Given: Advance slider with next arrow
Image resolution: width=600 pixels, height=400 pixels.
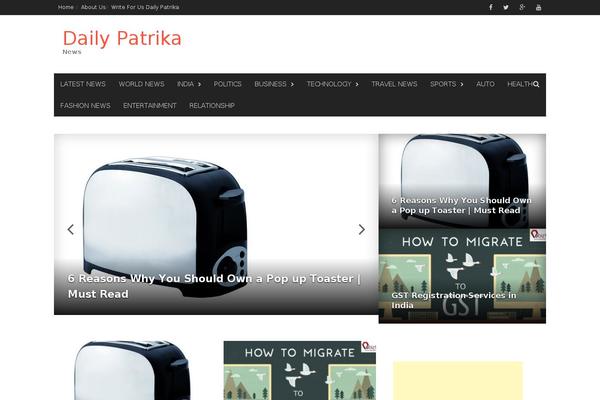Looking at the screenshot, I should (x=362, y=229).
